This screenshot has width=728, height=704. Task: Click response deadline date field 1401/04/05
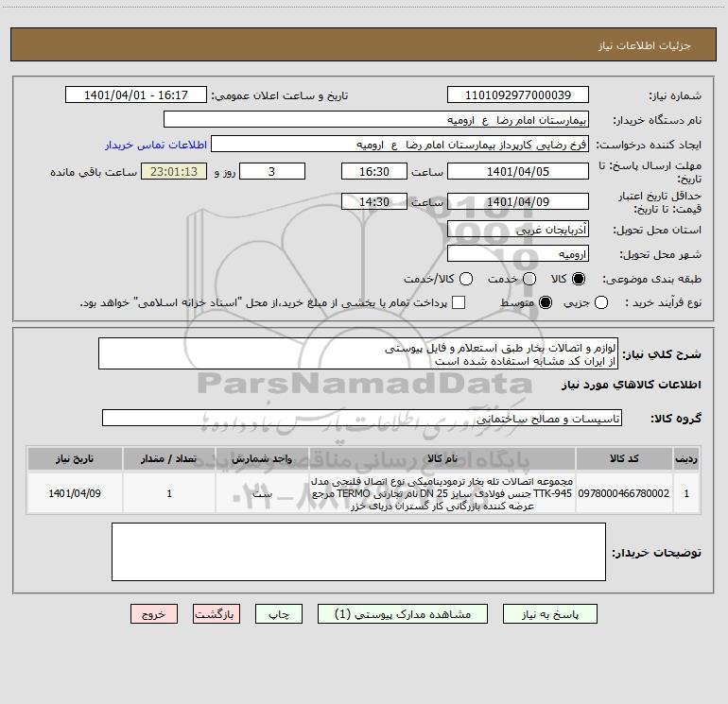(x=518, y=171)
